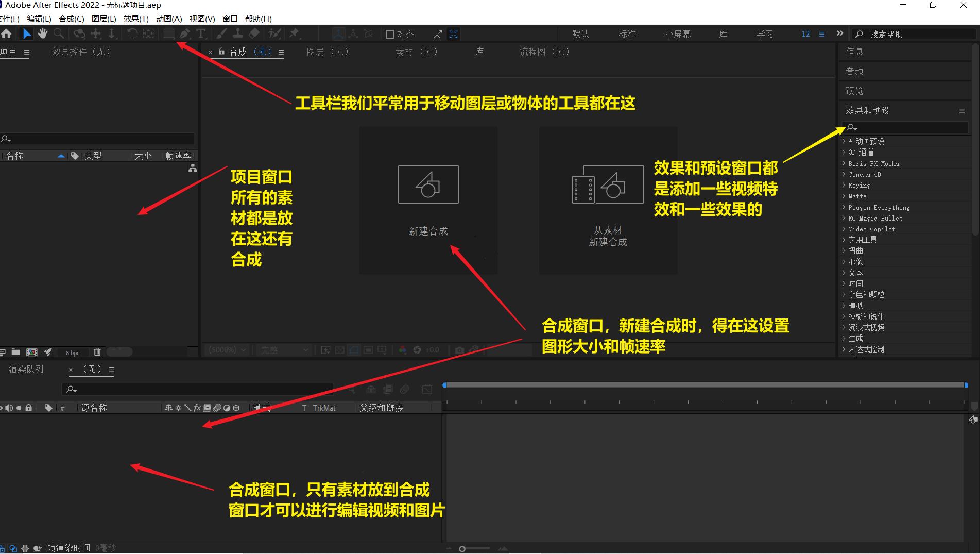Click the Home button in the toolbar
980x554 pixels.
[7, 33]
